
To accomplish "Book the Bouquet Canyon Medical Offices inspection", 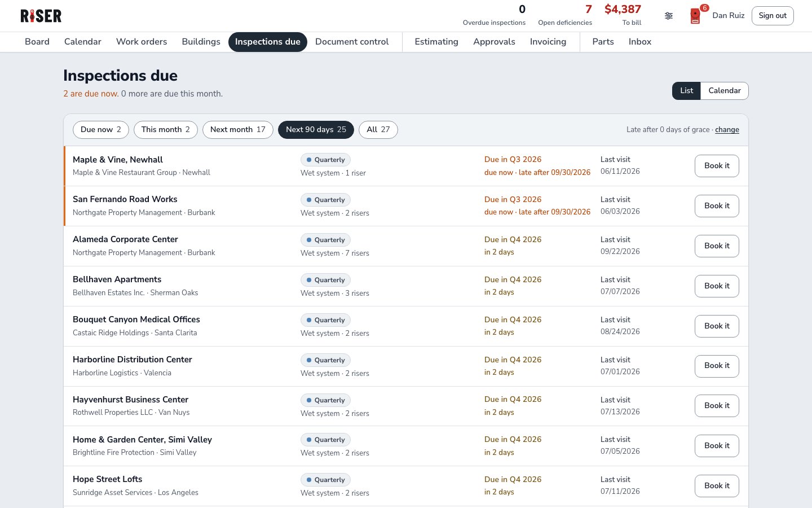I will tap(717, 326).
